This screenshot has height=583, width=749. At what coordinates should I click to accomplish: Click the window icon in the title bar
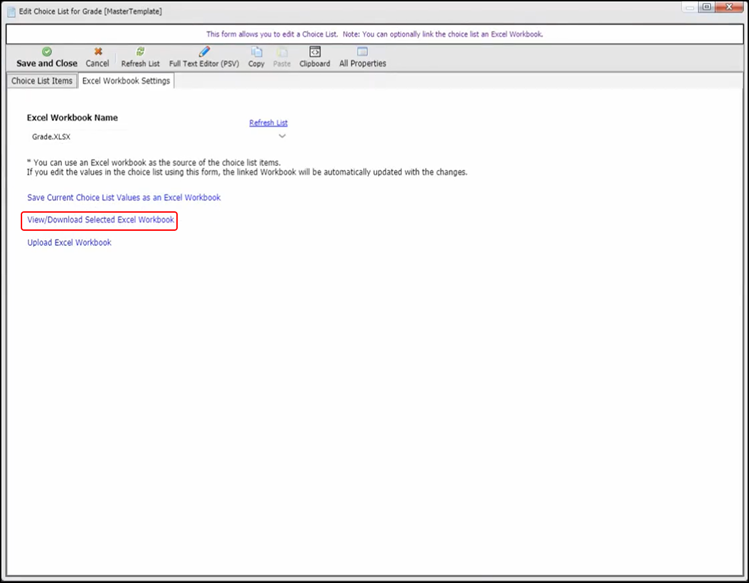(x=11, y=10)
